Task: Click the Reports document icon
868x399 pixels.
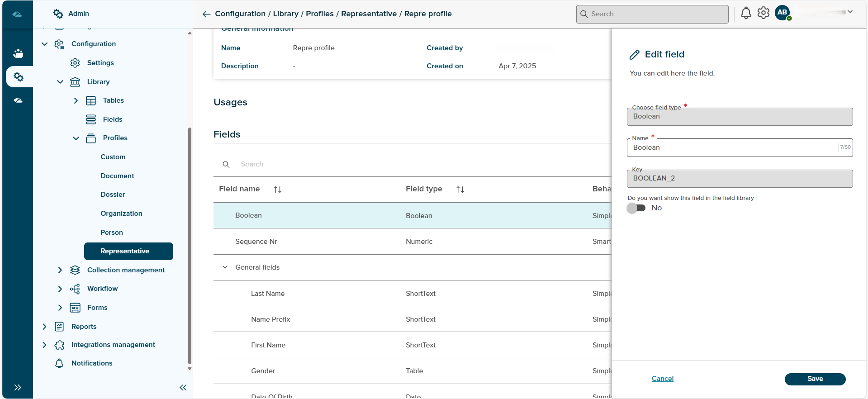Action: tap(59, 327)
